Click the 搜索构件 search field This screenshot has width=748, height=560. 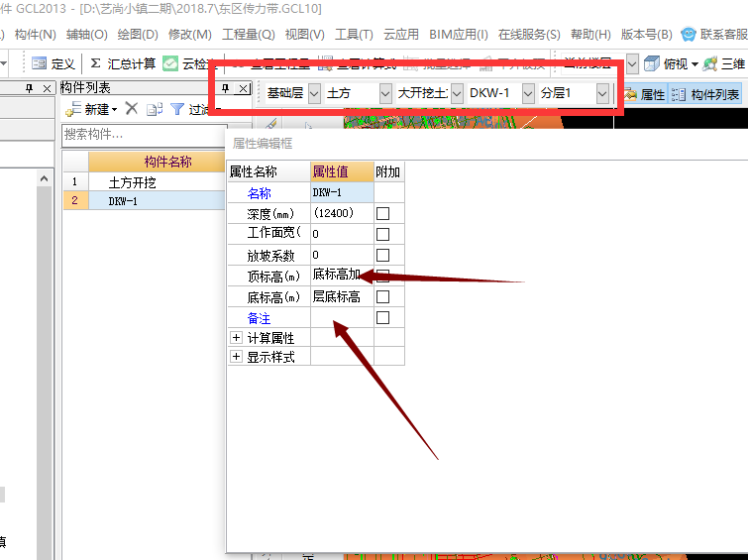point(145,135)
